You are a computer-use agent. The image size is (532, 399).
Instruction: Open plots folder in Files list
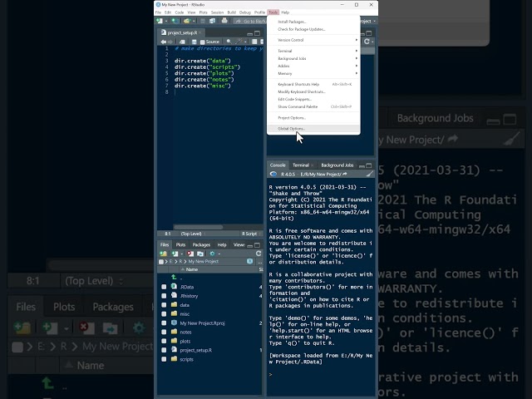click(x=185, y=342)
